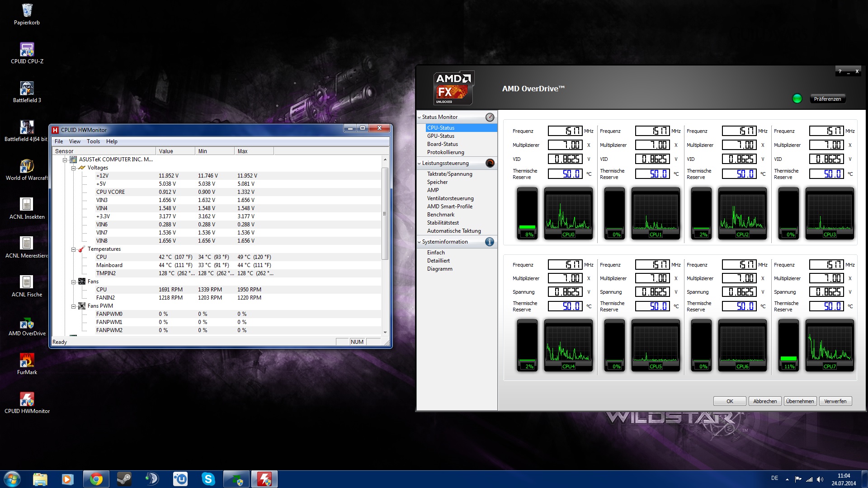Viewport: 868px width, 488px height.
Task: Open Skype from the taskbar
Action: (208, 479)
